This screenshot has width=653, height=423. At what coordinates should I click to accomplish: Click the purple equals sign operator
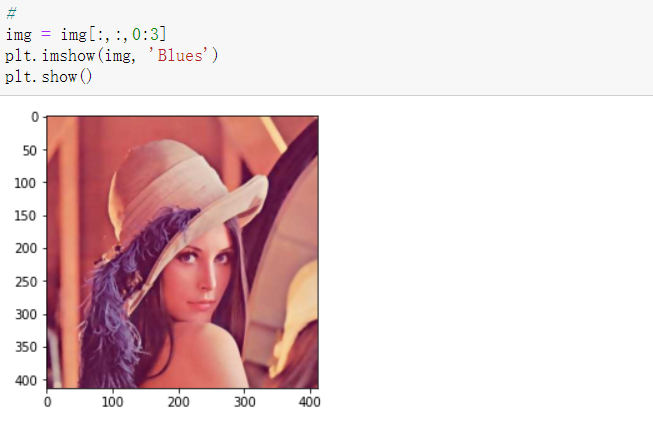[x=46, y=34]
